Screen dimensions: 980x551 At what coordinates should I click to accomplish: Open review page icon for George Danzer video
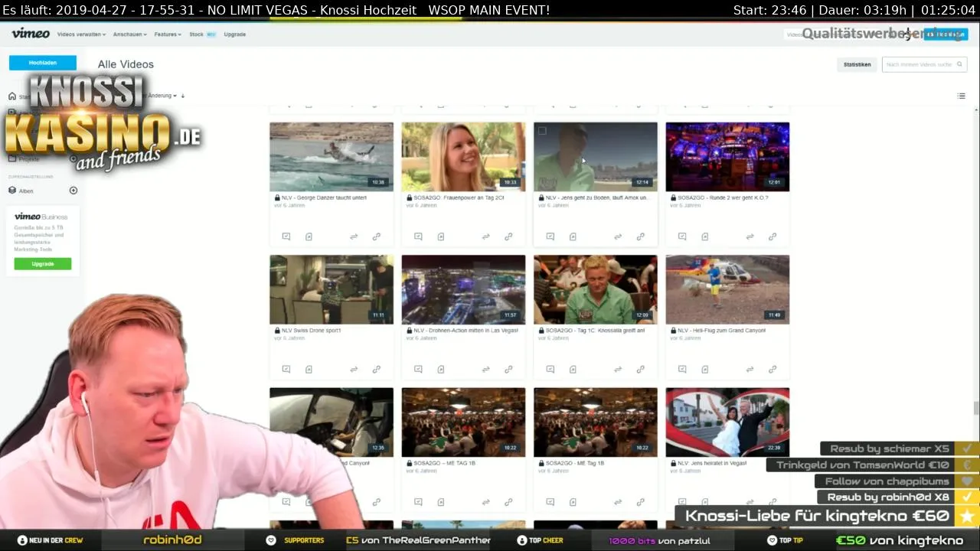point(286,236)
